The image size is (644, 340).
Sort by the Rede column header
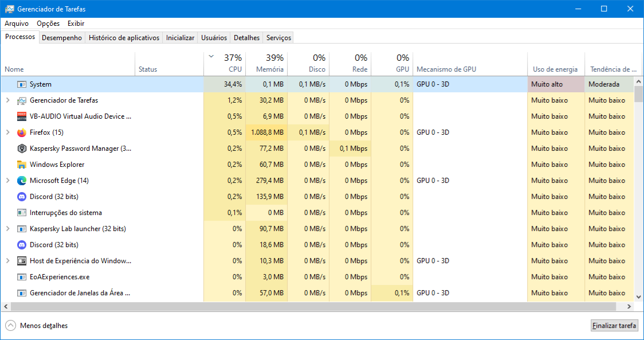pos(350,64)
